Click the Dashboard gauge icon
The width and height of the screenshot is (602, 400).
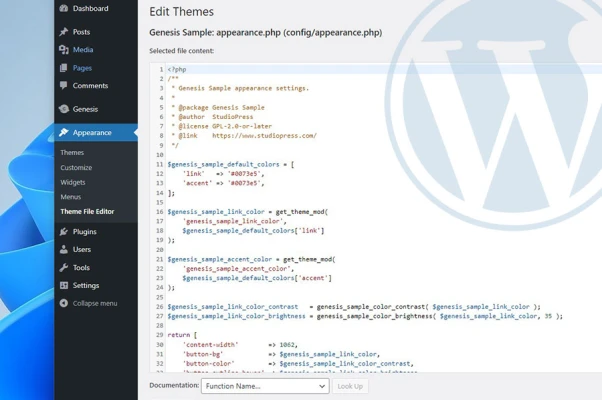point(64,8)
